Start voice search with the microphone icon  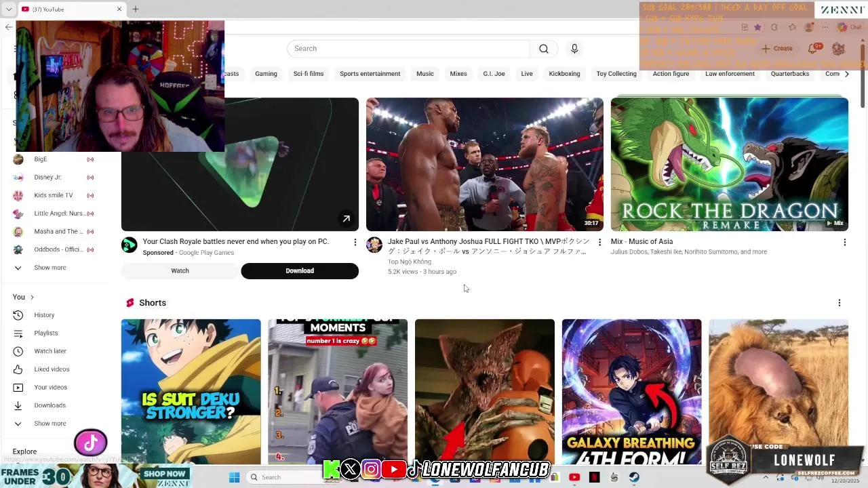[574, 49]
